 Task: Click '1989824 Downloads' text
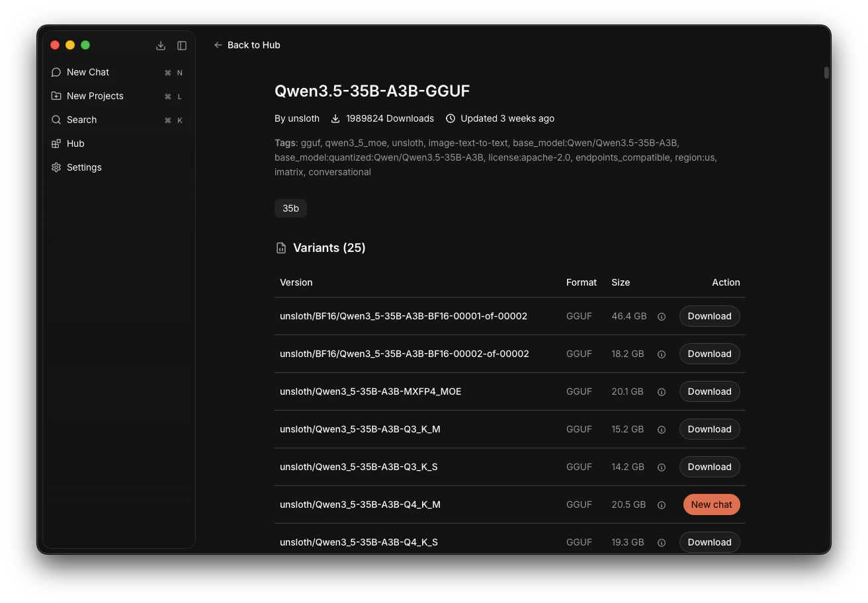click(x=390, y=118)
